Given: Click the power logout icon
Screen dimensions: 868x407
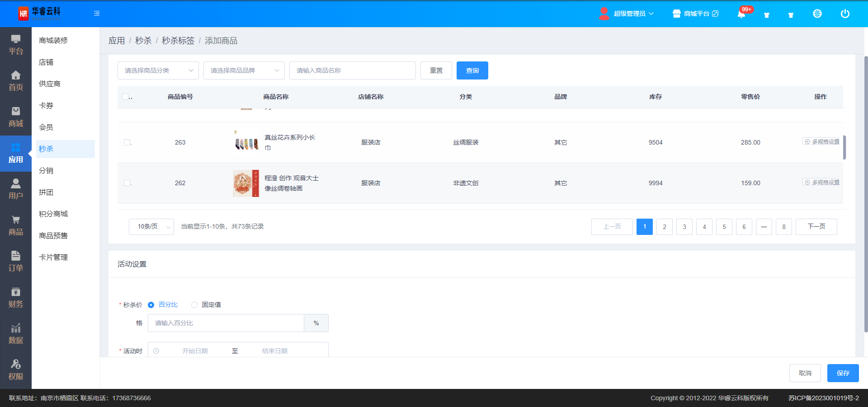Looking at the screenshot, I should 844,14.
